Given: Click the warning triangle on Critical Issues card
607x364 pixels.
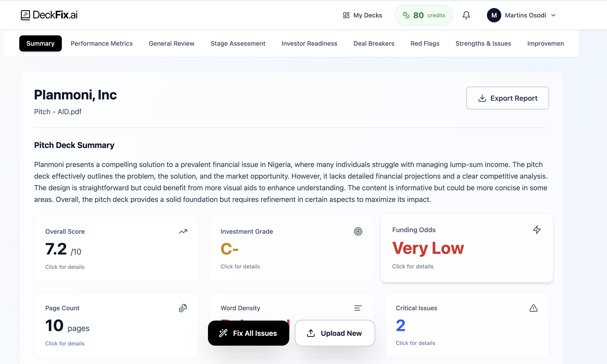Looking at the screenshot, I should pyautogui.click(x=533, y=308).
